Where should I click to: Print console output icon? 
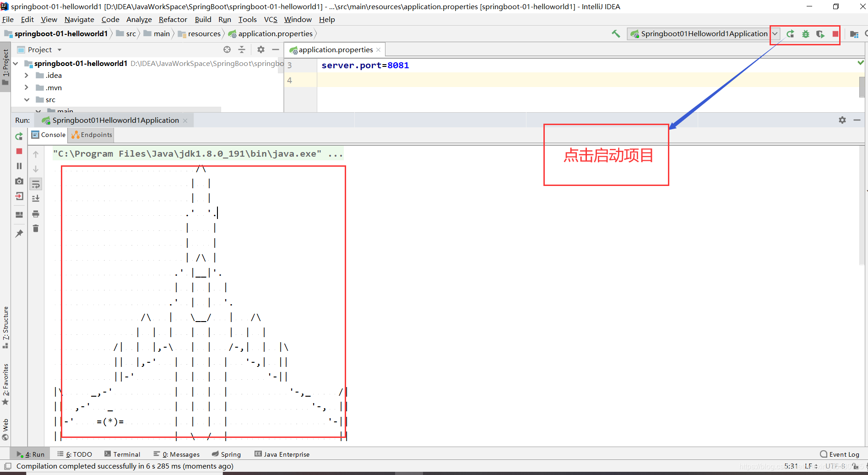[x=36, y=213]
